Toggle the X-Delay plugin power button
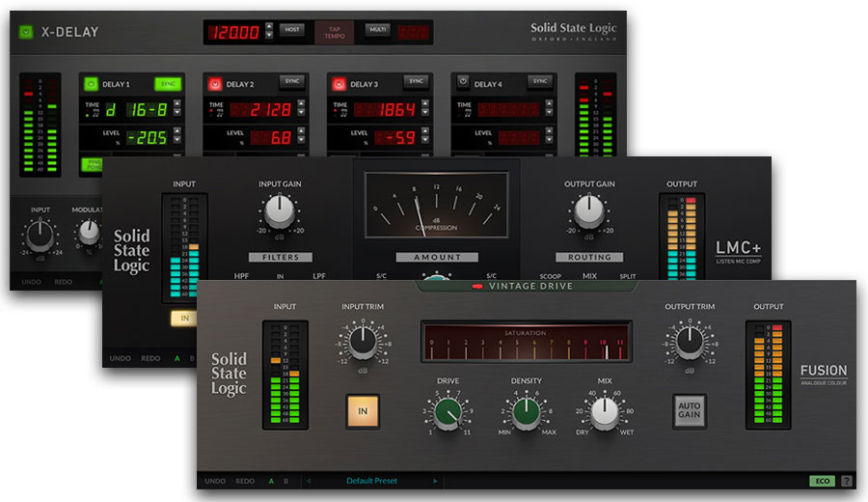The height and width of the screenshot is (502, 868). [26, 32]
